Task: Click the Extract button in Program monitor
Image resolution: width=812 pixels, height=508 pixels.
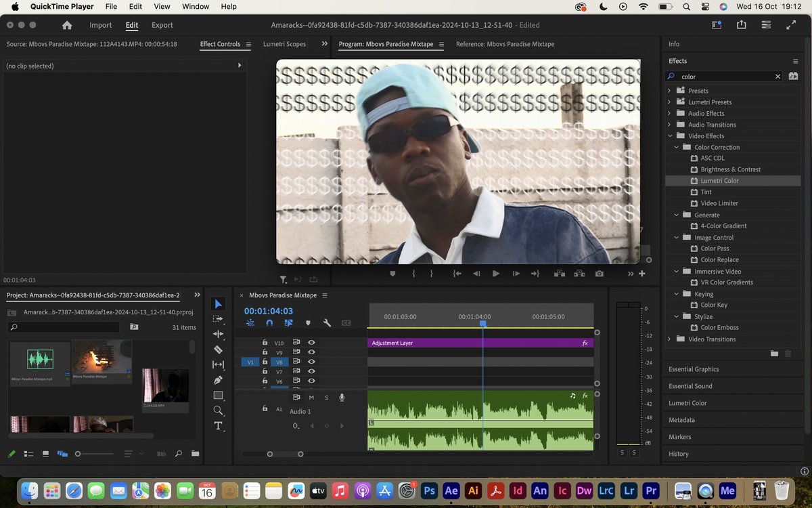Action: point(579,274)
